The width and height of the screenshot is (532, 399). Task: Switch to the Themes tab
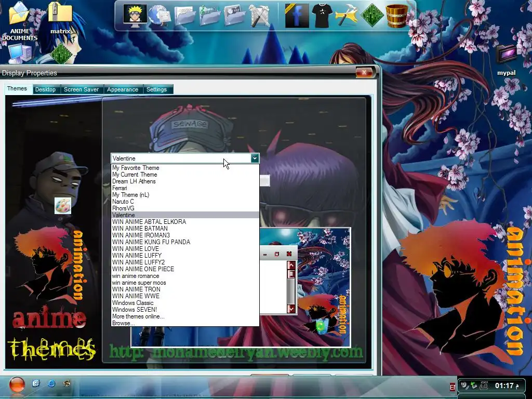17,88
